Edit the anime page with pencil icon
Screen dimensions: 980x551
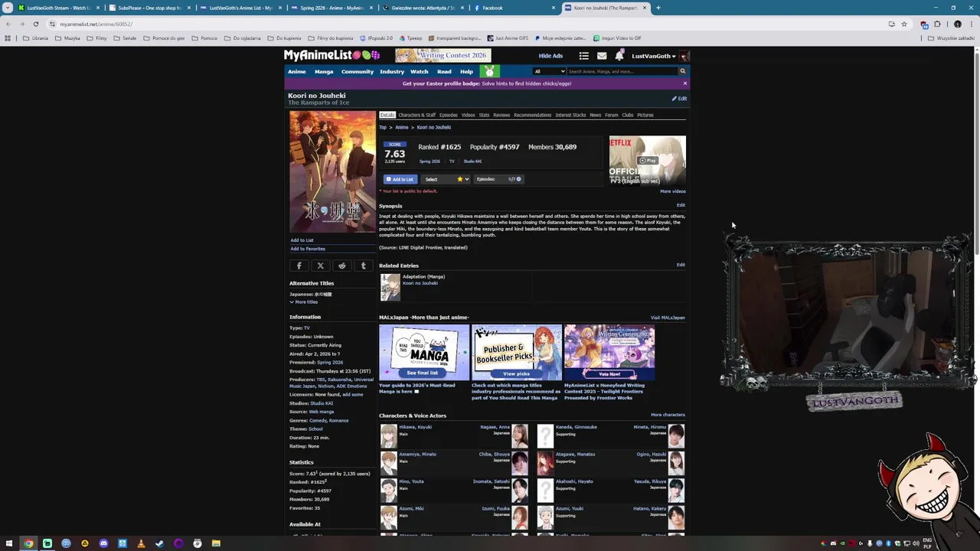point(679,99)
